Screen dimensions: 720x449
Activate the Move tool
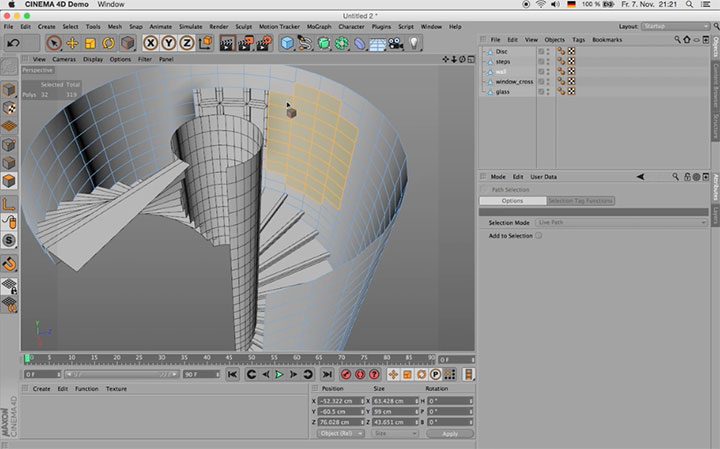(x=72, y=43)
